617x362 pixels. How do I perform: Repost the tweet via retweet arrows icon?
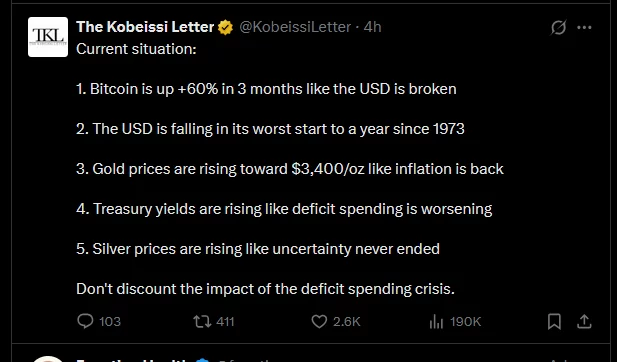202,321
